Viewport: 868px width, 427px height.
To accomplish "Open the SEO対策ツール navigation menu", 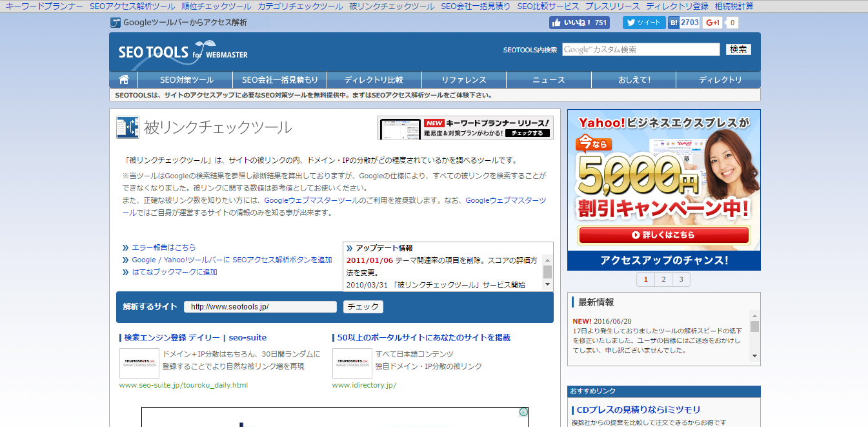I will tap(187, 80).
